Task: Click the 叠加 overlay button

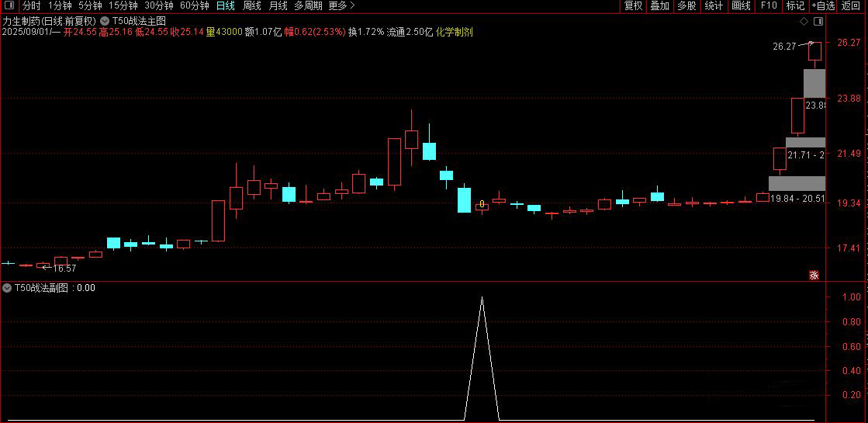Action: [x=660, y=6]
